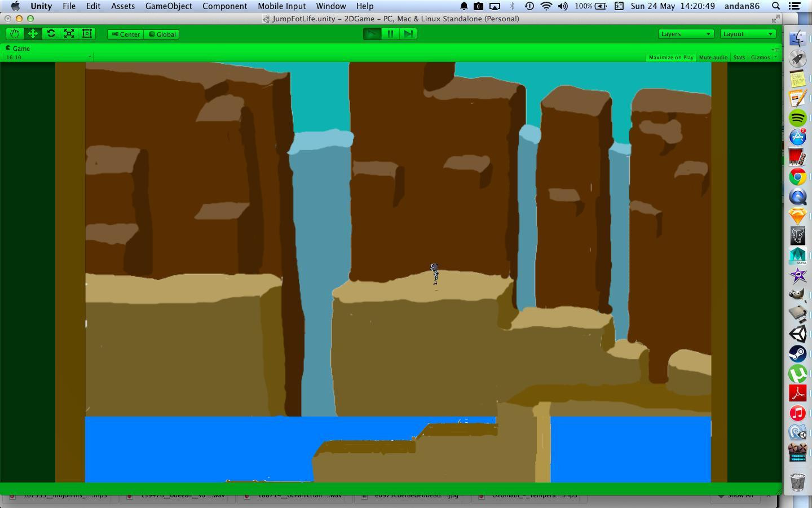
Task: Expand the Gizmos dropdown arrow
Action: click(x=775, y=57)
